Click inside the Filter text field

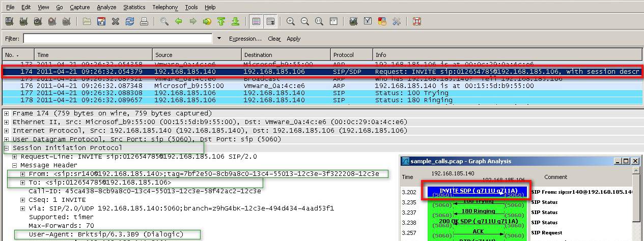[117, 39]
